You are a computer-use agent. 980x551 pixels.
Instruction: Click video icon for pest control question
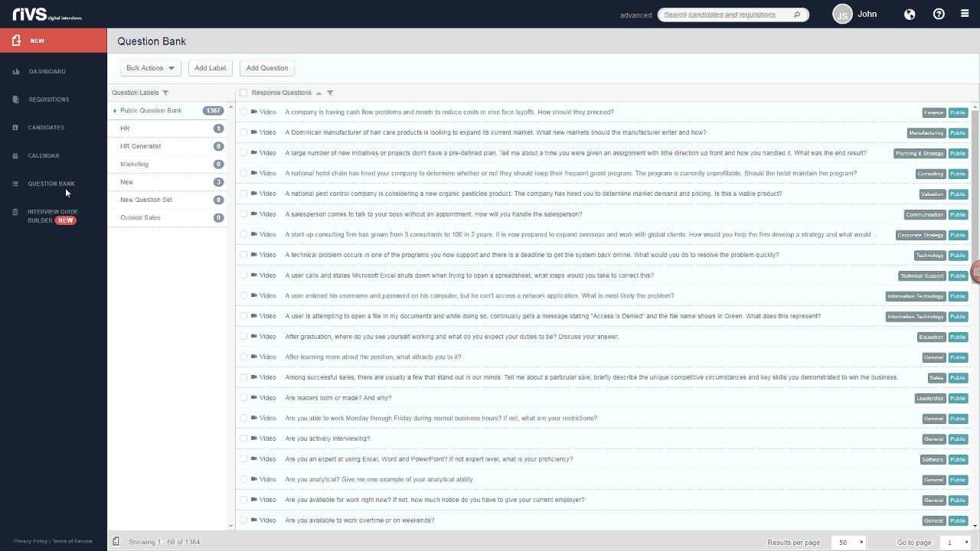253,194
